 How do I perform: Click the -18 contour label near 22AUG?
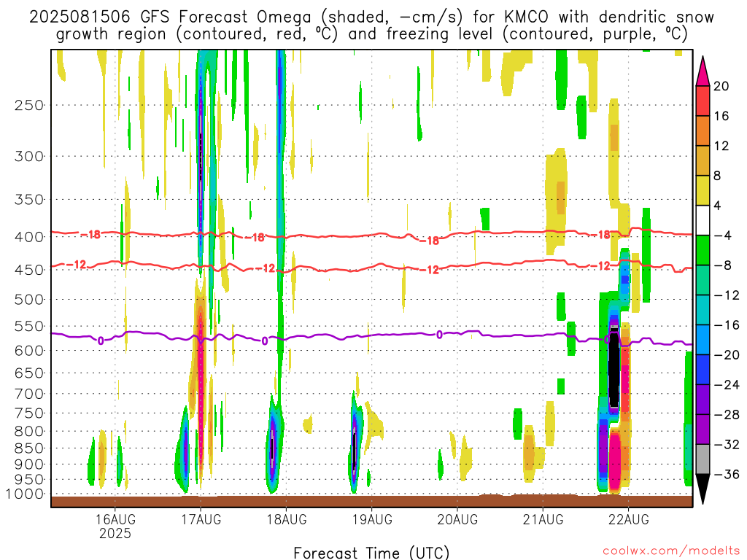[600, 235]
